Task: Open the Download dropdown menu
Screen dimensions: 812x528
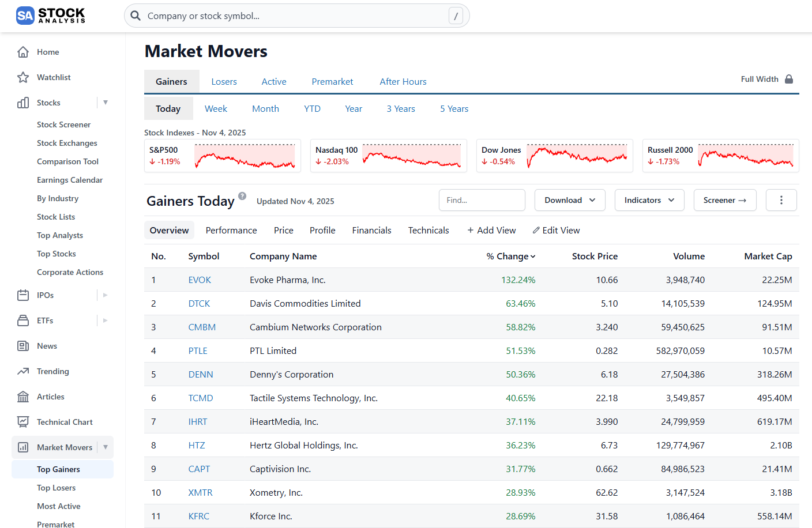Action: [570, 200]
